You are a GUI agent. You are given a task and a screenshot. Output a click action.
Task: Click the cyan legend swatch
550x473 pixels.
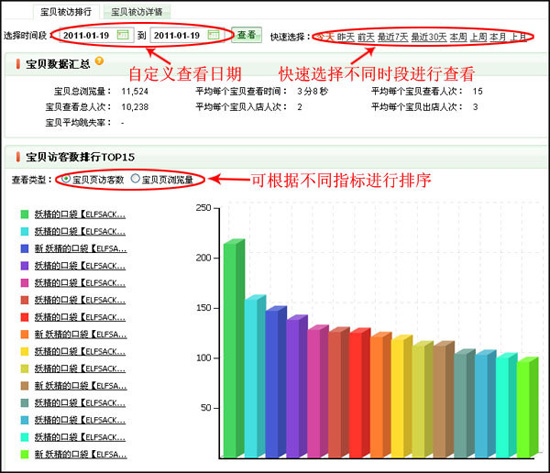tap(24, 231)
